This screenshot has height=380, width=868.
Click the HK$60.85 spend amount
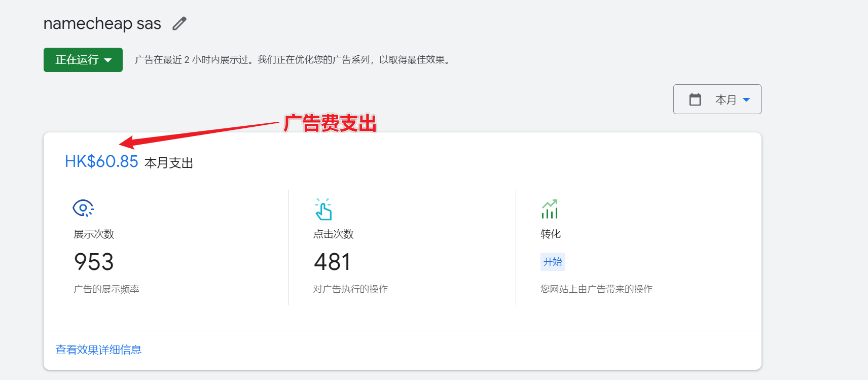pyautogui.click(x=101, y=161)
